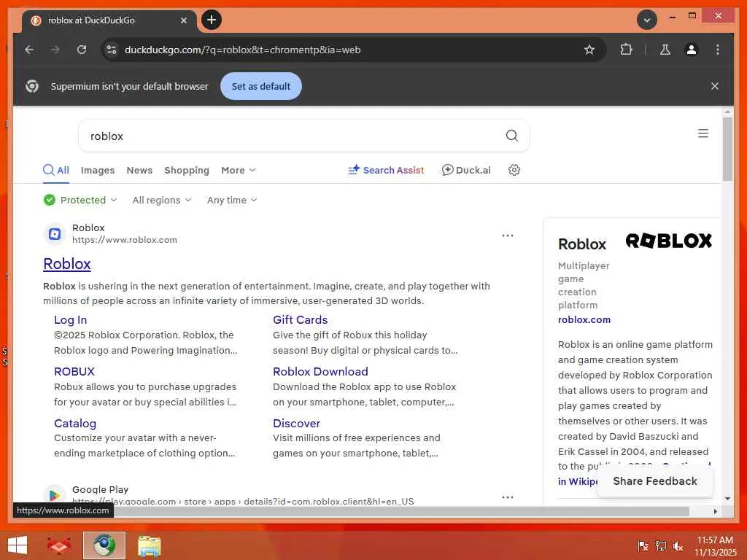Expand the All regions dropdown
Image resolution: width=747 pixels, height=560 pixels.
coord(162,200)
